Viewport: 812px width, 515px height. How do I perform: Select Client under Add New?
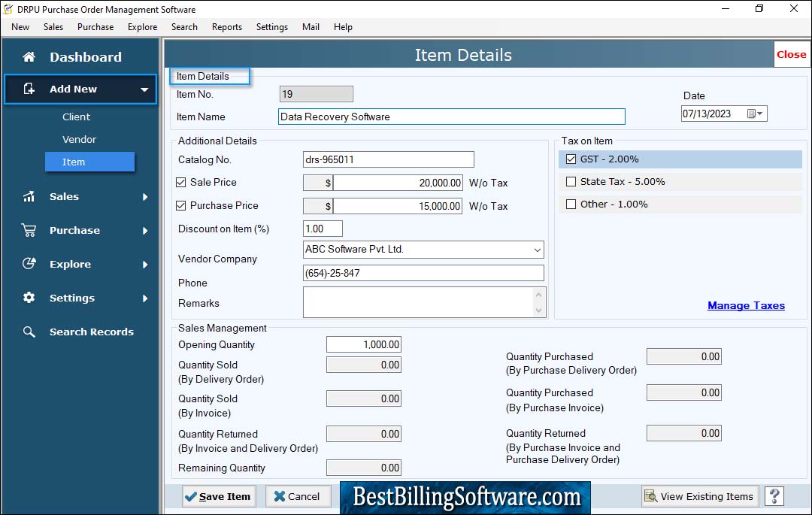pos(76,117)
